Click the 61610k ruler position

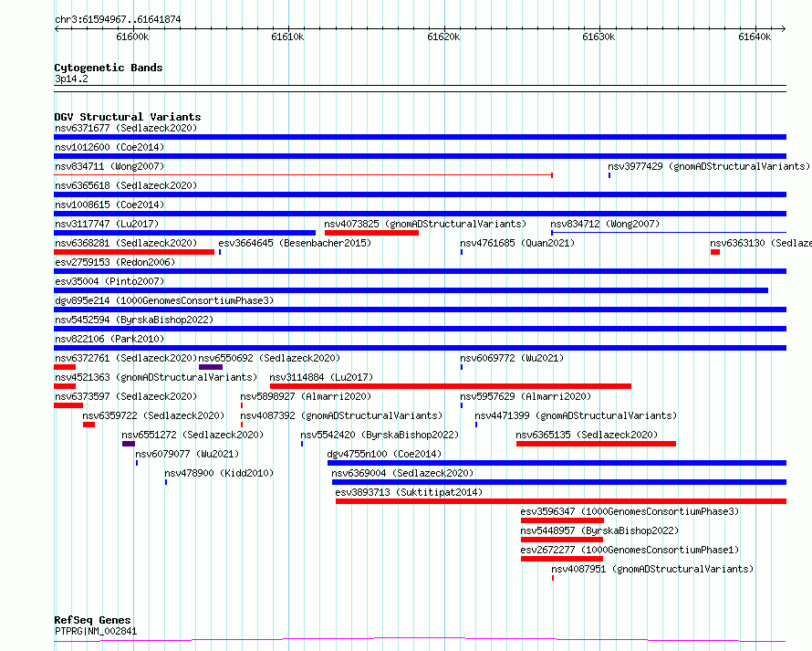tap(288, 37)
